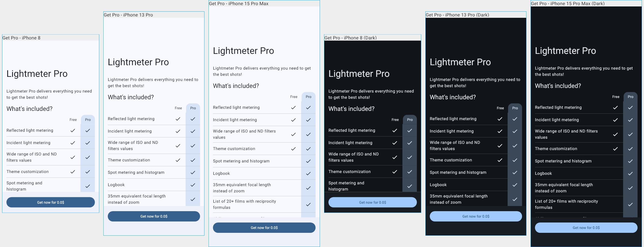Click Free column header in iPhone 8 Dark preview
Image resolution: width=644 pixels, height=247 pixels.
pyautogui.click(x=395, y=120)
